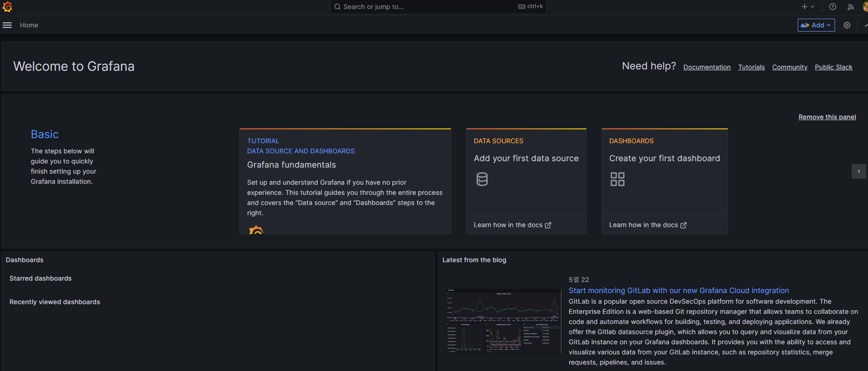Click the external link icon beside Dashboards docs
This screenshot has width=868, height=371.
pyautogui.click(x=683, y=225)
